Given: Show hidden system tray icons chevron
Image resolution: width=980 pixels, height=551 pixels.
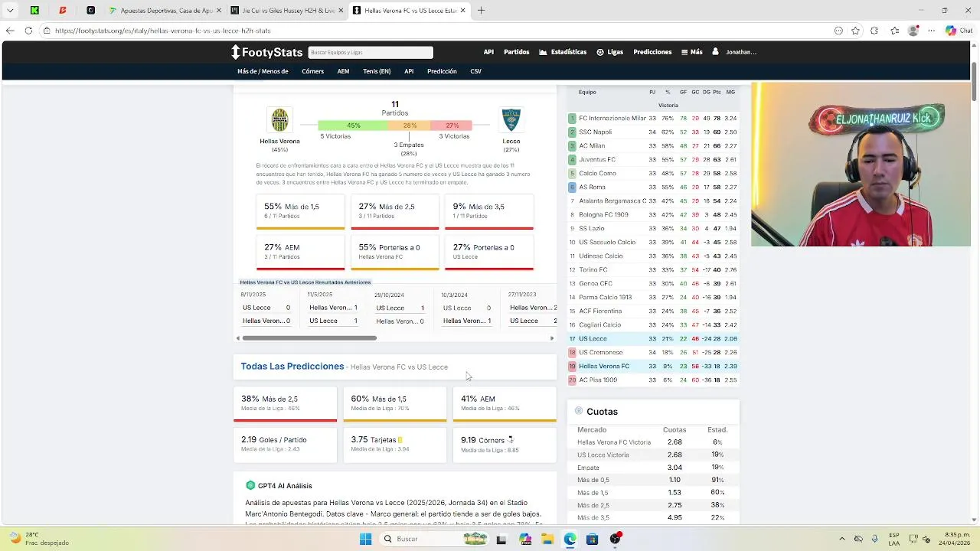Looking at the screenshot, I should coord(842,539).
